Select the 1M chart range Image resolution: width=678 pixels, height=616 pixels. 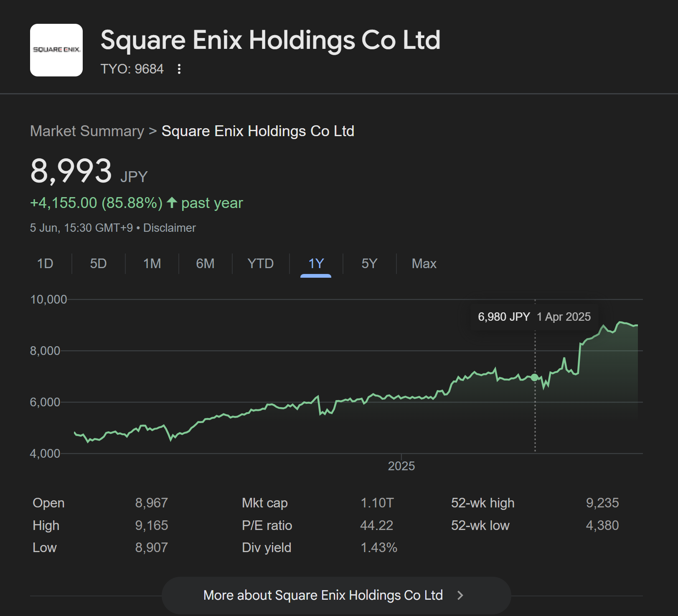pos(152,264)
